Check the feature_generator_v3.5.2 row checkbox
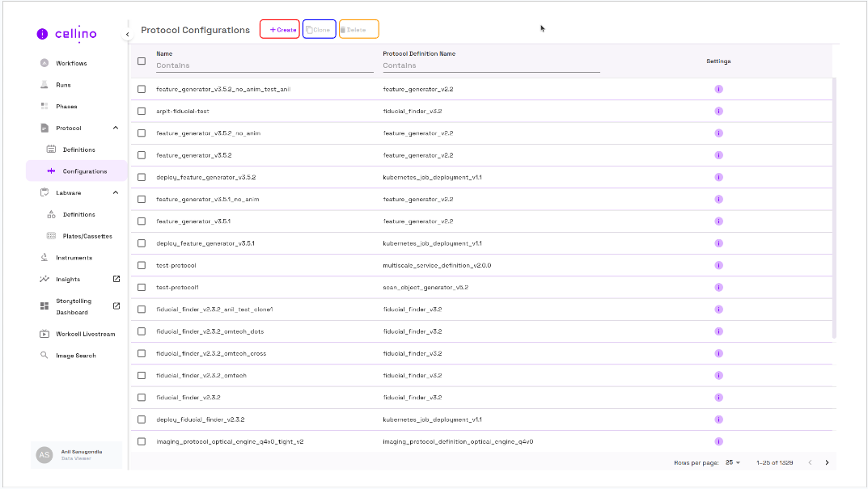Image resolution: width=868 pixels, height=489 pixels. pyautogui.click(x=142, y=154)
